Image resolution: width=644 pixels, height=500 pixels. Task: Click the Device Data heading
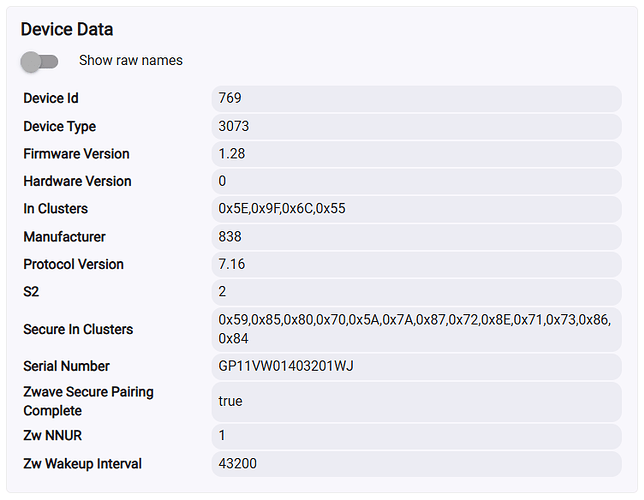click(67, 30)
